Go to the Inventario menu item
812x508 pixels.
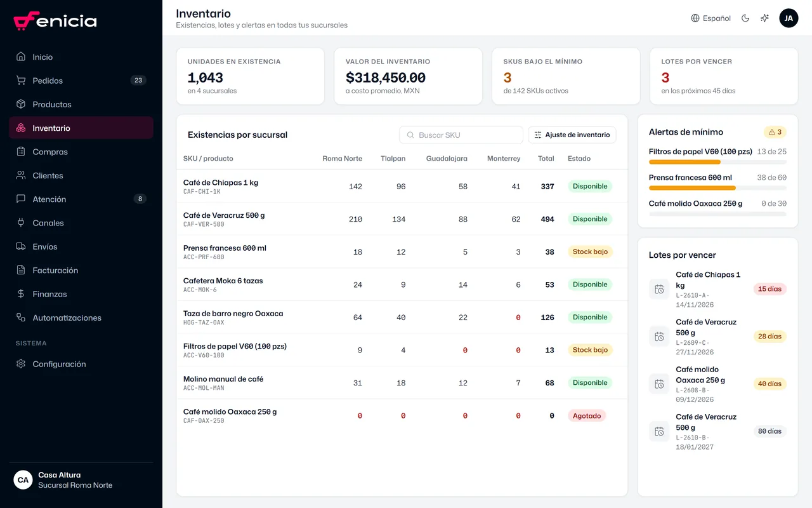(81, 128)
